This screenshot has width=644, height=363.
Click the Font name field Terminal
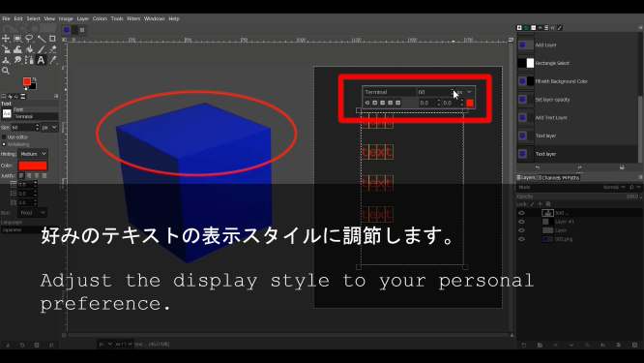pyautogui.click(x=36, y=117)
